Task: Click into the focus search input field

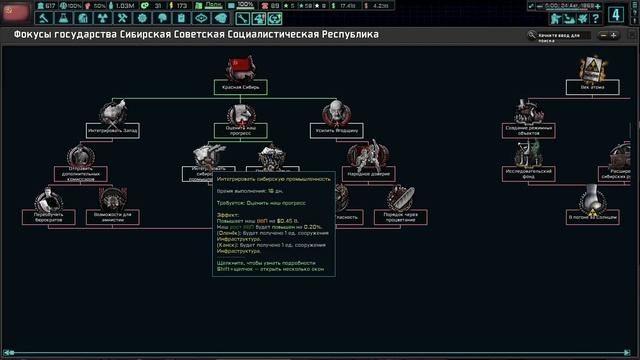Action: pos(564,36)
